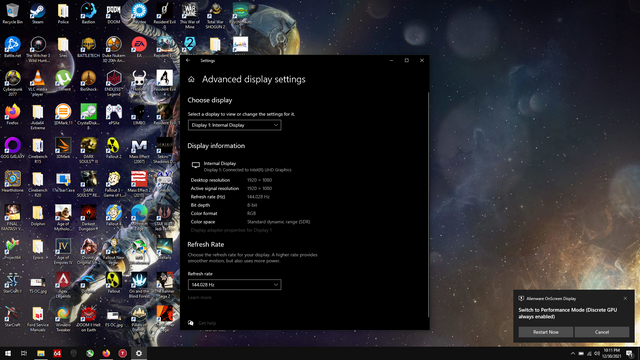Viewport: 640px width, 360px height.
Task: Select the Age of Empires IV shortcut
Action: (63, 251)
